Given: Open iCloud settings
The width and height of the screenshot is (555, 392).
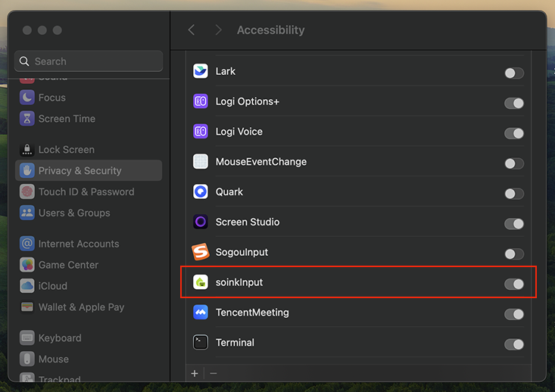Looking at the screenshot, I should (x=89, y=286).
